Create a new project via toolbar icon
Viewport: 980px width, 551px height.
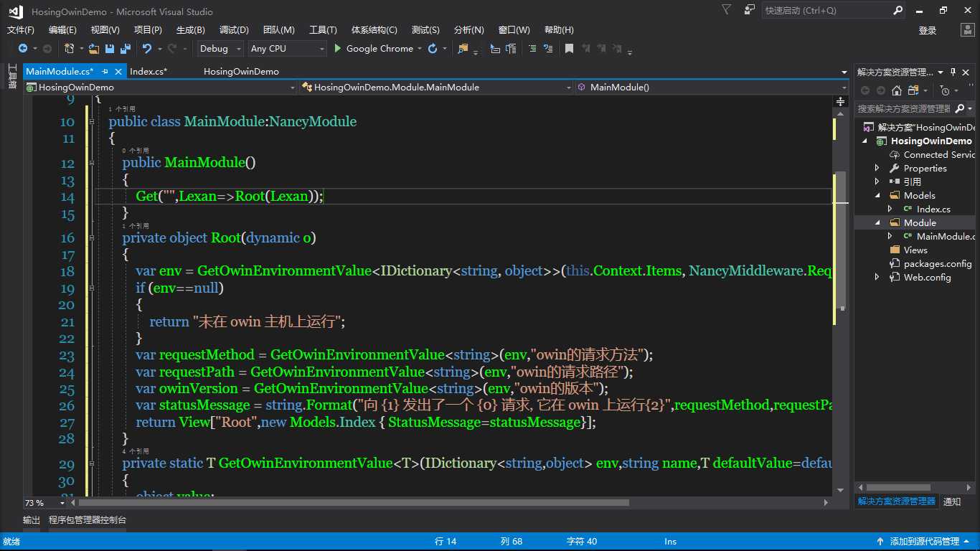(69, 49)
